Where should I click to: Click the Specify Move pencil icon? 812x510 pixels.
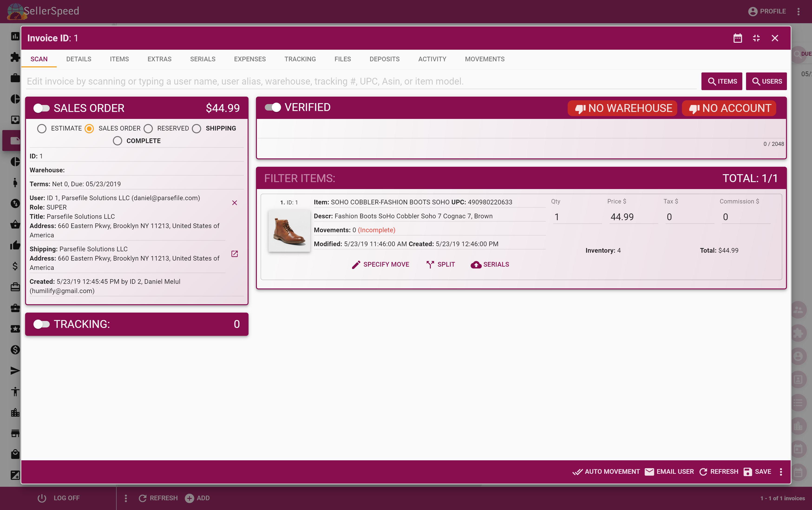click(x=356, y=265)
